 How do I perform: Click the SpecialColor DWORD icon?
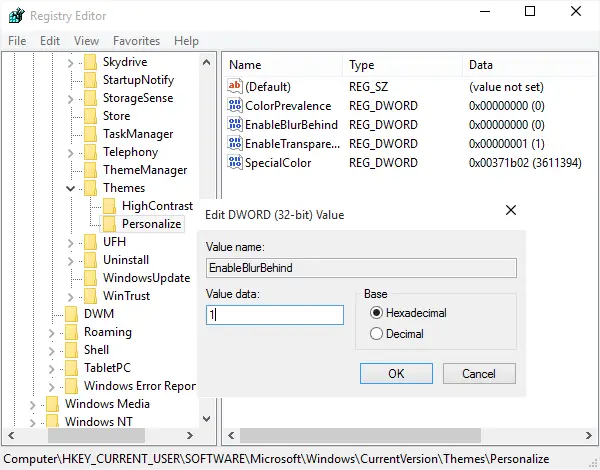pos(235,162)
